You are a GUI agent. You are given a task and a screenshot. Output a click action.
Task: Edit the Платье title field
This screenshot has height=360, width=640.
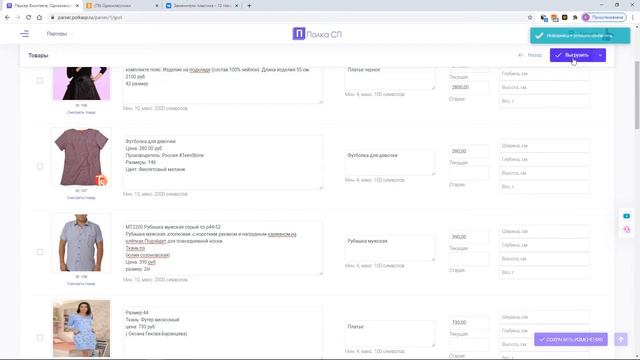coord(390,334)
